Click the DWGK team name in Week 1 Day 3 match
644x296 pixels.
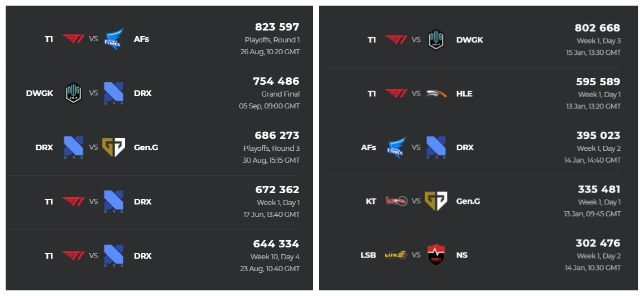click(x=469, y=40)
